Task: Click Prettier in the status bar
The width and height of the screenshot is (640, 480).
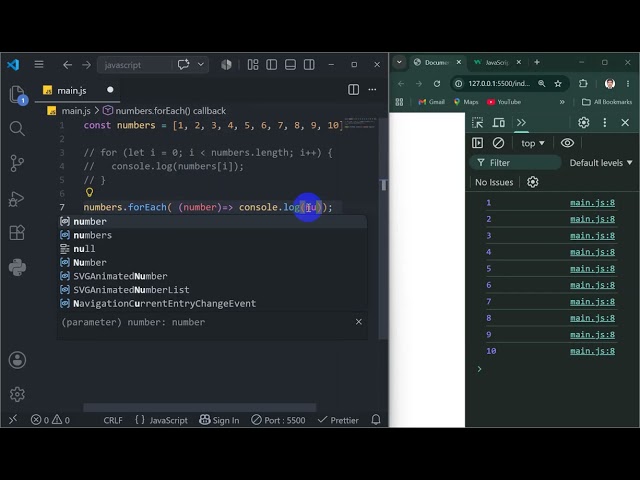Action: [338, 420]
